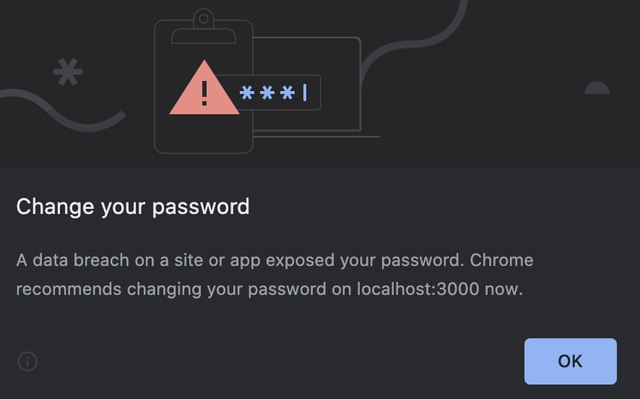Select the gray asterisk decoration icon

68,72
